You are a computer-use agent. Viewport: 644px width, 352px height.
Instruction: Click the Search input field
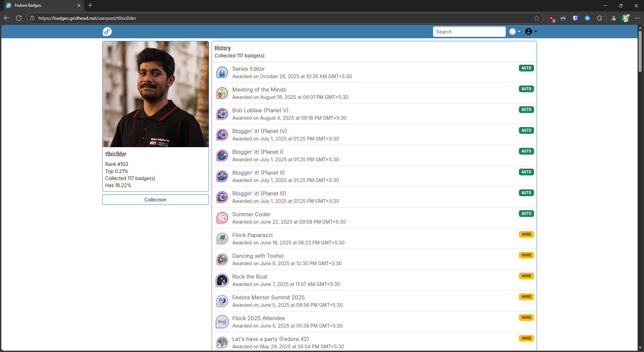tap(469, 32)
